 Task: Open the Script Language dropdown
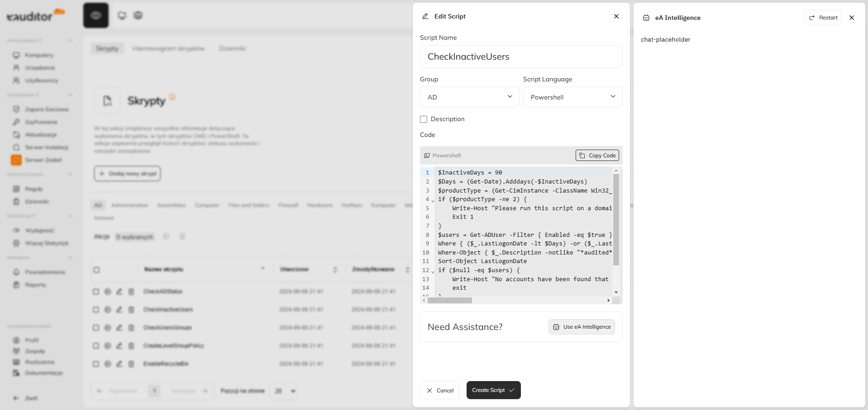click(x=572, y=97)
